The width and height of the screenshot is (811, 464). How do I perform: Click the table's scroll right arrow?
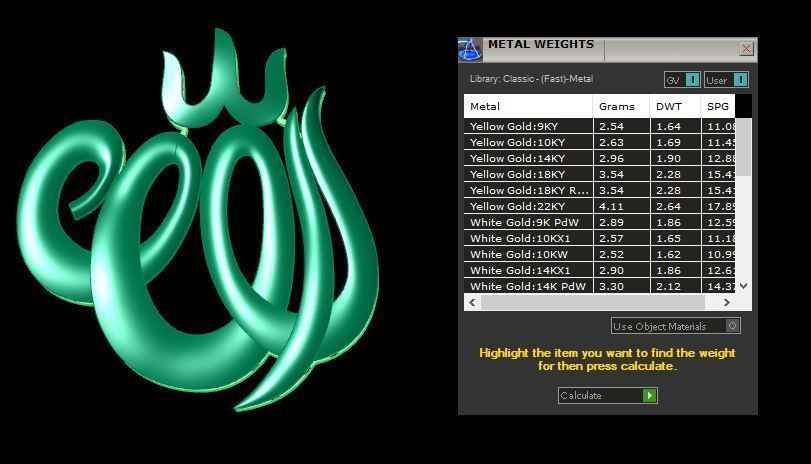click(727, 303)
